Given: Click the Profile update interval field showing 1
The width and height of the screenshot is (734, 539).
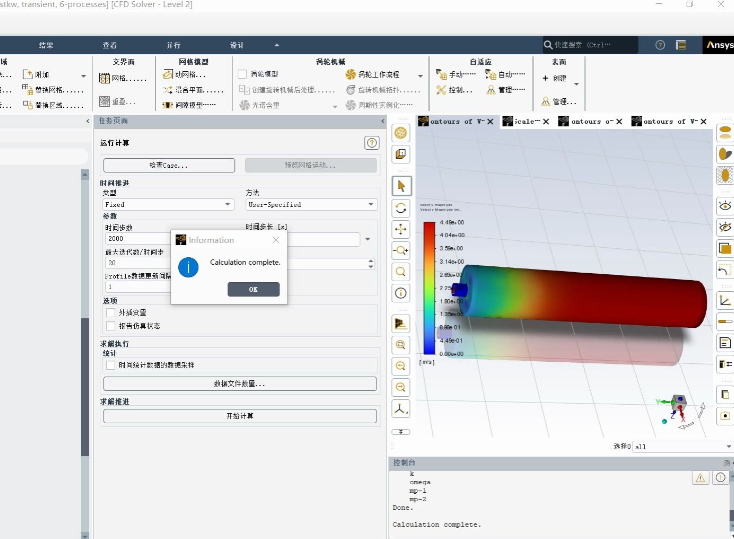Looking at the screenshot, I should tap(138, 287).
